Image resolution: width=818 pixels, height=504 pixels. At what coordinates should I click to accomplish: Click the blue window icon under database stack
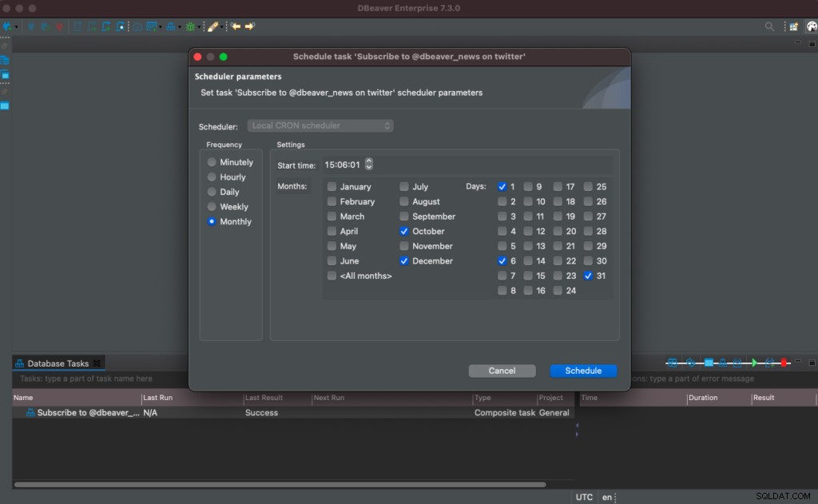coord(5,75)
